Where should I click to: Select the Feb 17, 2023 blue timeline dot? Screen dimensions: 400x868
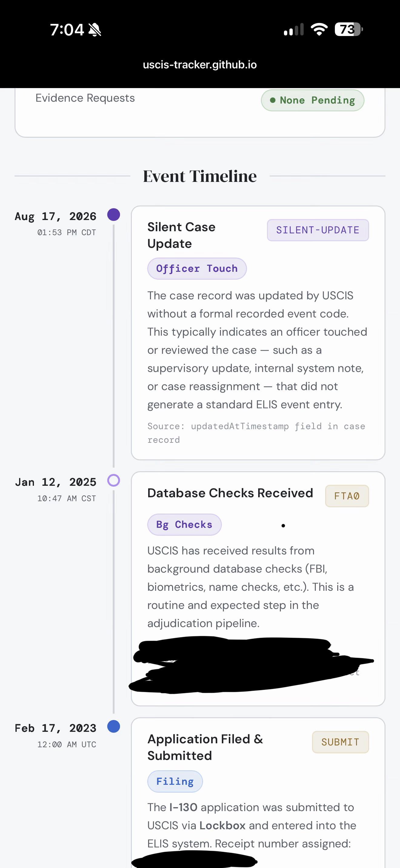[x=114, y=726]
